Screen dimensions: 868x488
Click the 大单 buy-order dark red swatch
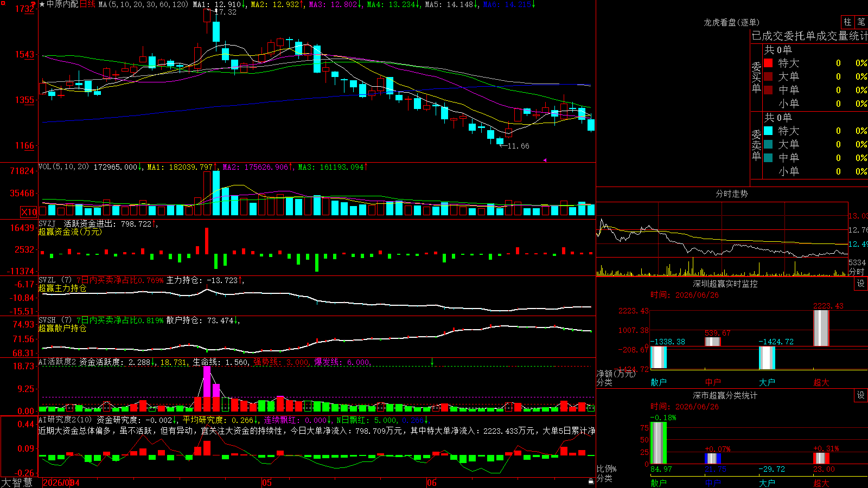(768, 76)
